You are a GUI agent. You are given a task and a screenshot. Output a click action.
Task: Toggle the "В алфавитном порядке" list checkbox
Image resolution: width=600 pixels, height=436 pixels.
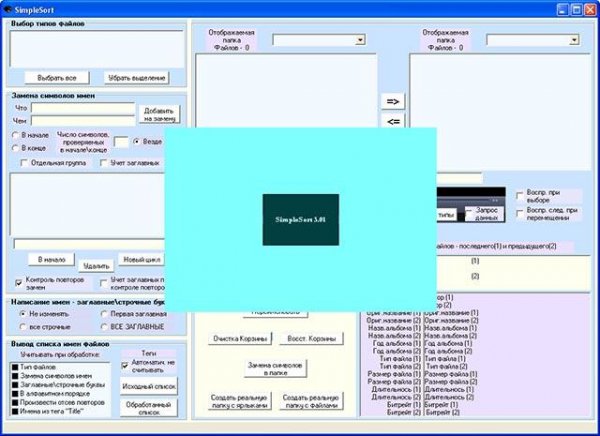(x=15, y=394)
